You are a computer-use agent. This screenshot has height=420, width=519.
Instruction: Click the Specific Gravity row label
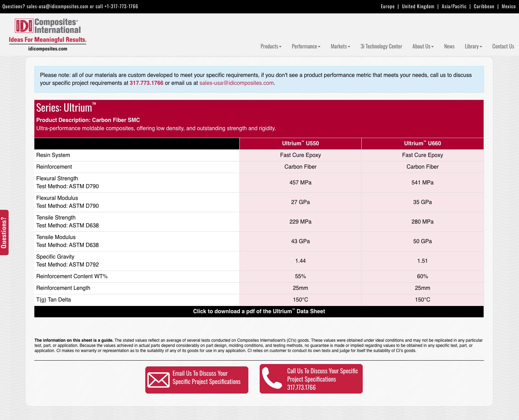coord(55,257)
